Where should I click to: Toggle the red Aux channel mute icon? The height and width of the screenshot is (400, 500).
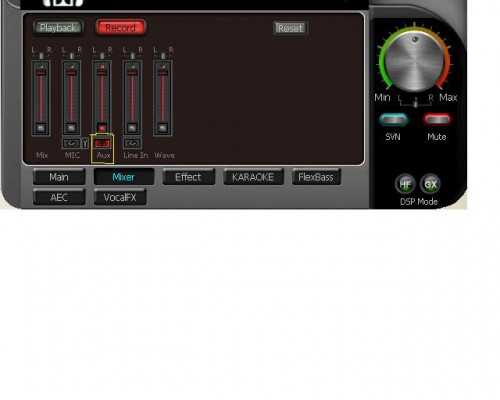pyautogui.click(x=102, y=128)
